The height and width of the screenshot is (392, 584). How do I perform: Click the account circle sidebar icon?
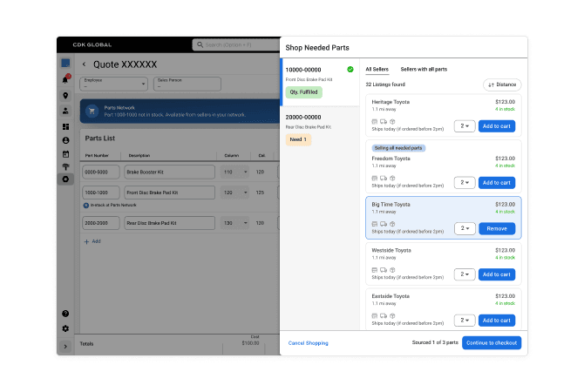(65, 140)
